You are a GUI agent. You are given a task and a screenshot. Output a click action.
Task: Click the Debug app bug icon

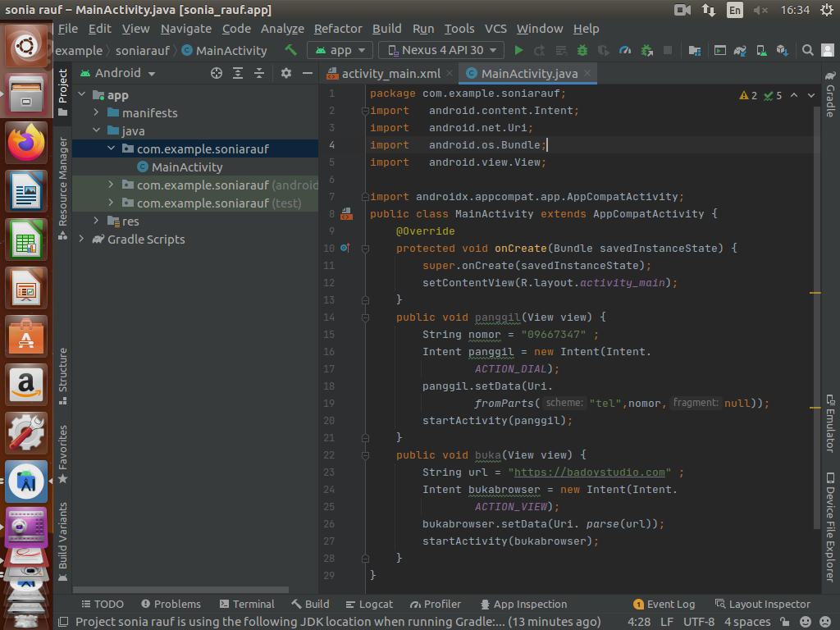click(x=582, y=50)
